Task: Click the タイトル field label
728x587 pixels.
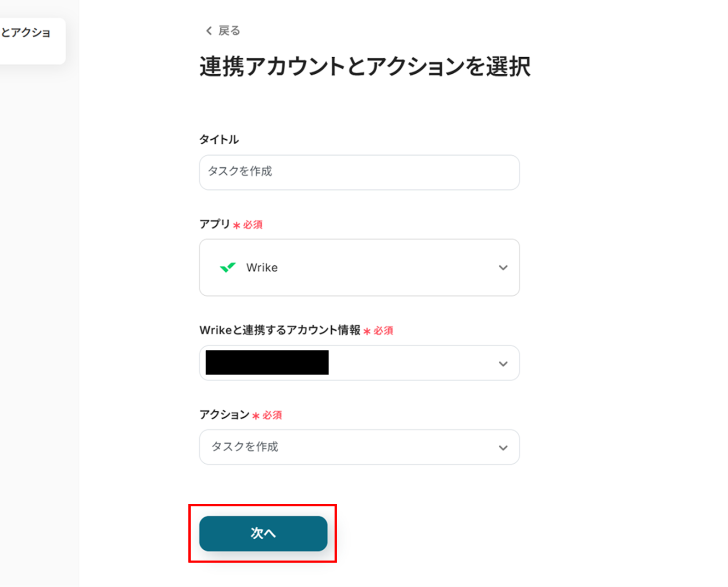Action: click(x=219, y=139)
